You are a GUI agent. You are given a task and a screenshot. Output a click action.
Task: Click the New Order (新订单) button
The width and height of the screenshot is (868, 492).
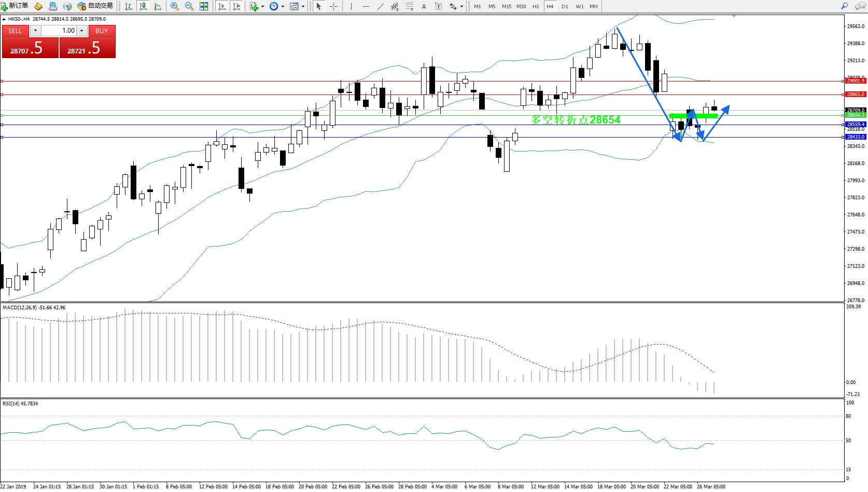pyautogui.click(x=15, y=6)
